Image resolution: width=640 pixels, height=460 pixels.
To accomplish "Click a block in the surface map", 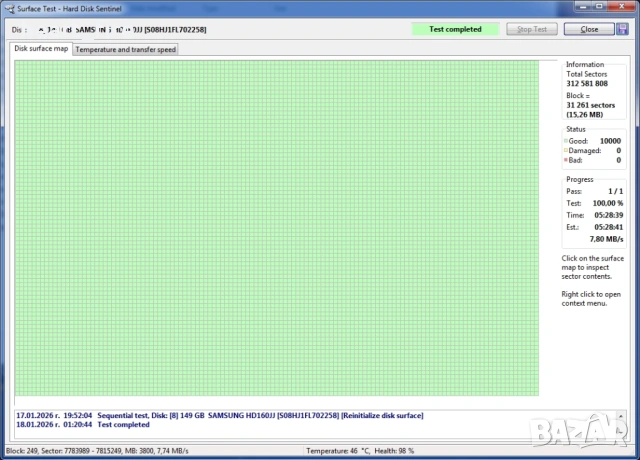I will [x=276, y=228].
